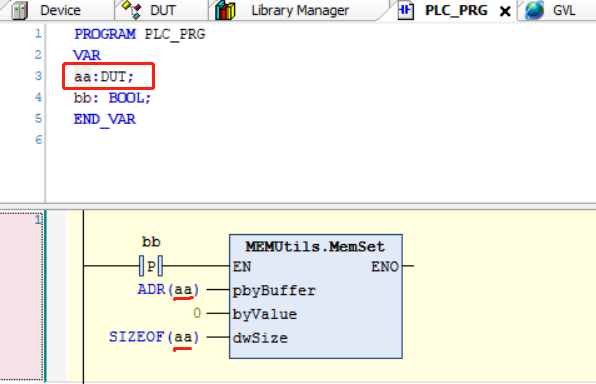The width and height of the screenshot is (596, 384).
Task: Place cursor on END_VAR line
Action: pyautogui.click(x=105, y=119)
